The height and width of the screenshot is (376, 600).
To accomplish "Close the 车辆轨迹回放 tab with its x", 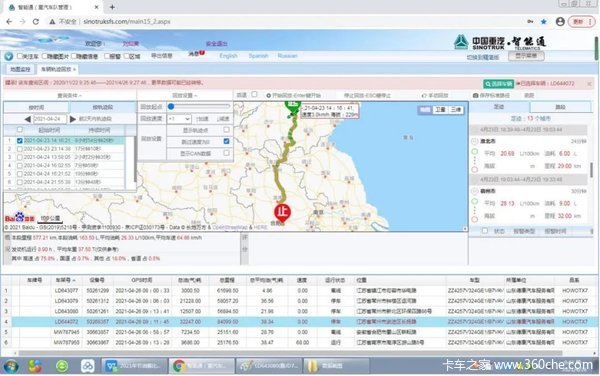I will (75, 69).
